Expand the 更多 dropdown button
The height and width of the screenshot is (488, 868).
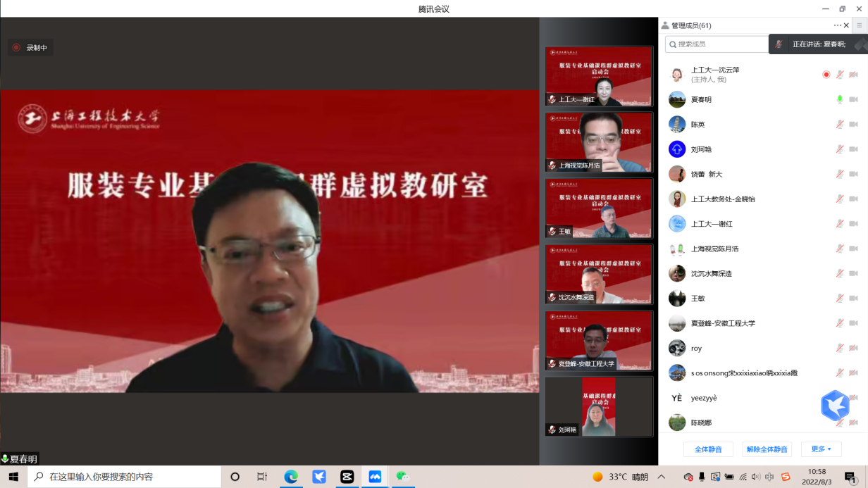click(x=821, y=449)
